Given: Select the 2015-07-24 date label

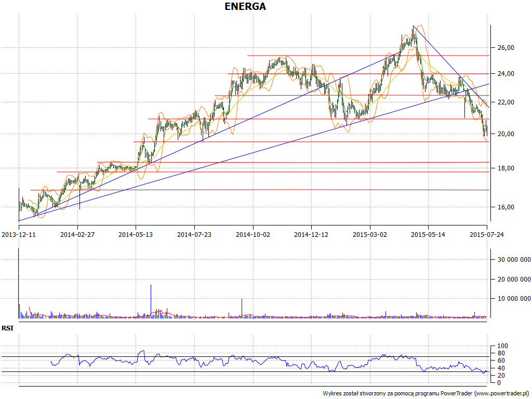Looking at the screenshot, I should click(486, 234).
